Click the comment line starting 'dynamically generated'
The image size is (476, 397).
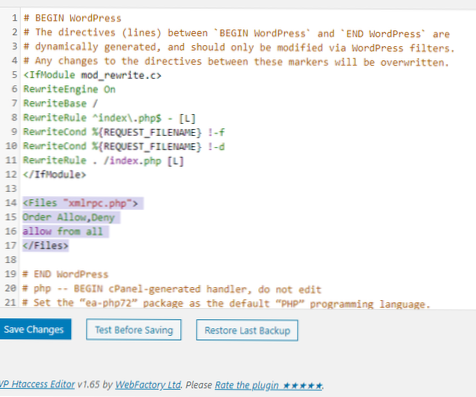pos(239,47)
